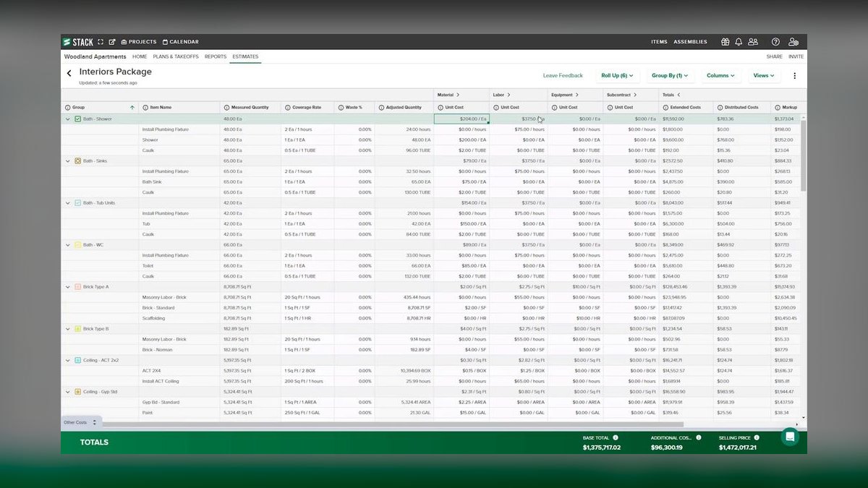Toggle the Brick Type B group checkbox
868x488 pixels.
click(78, 329)
